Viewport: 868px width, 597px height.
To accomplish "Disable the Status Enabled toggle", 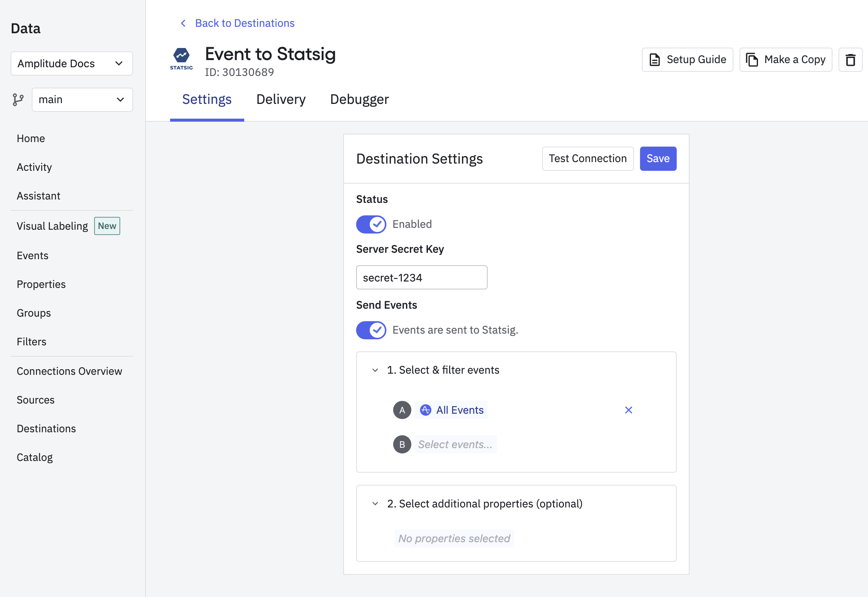I will [x=371, y=224].
